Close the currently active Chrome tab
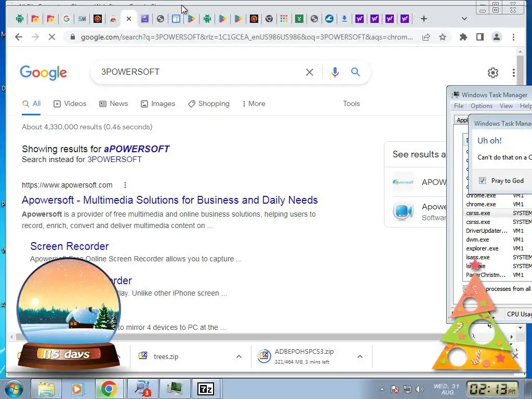 click(x=129, y=19)
